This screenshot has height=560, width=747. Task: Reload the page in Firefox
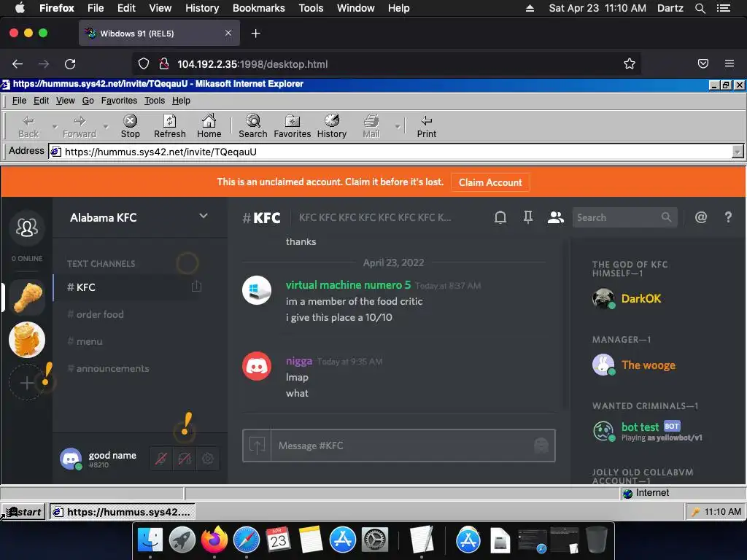point(70,64)
